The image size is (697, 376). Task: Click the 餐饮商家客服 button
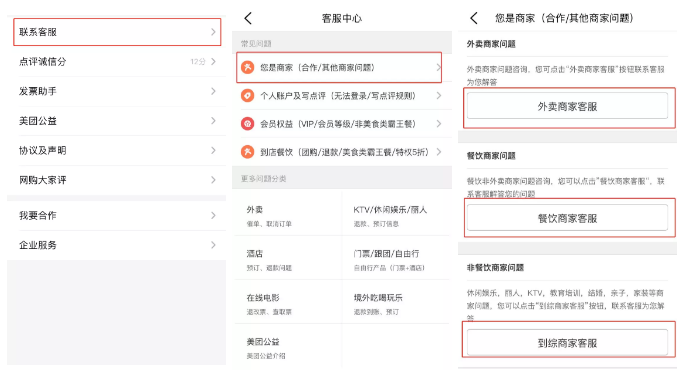[x=567, y=218]
